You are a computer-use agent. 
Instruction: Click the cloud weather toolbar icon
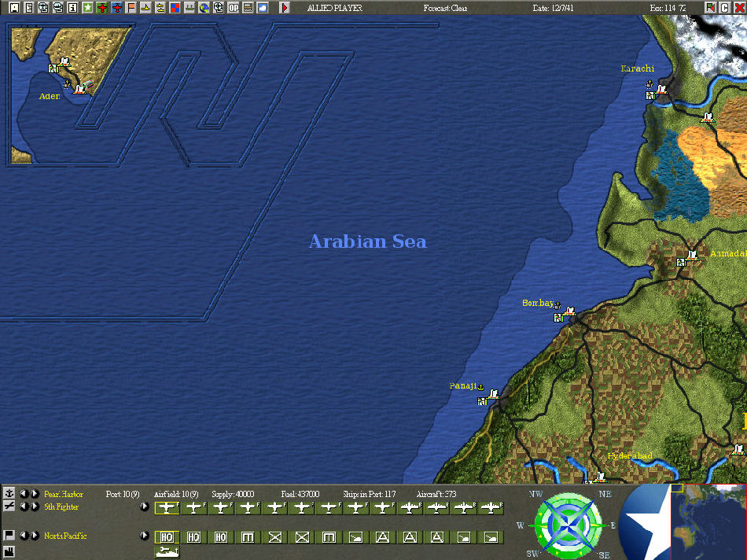263,8
